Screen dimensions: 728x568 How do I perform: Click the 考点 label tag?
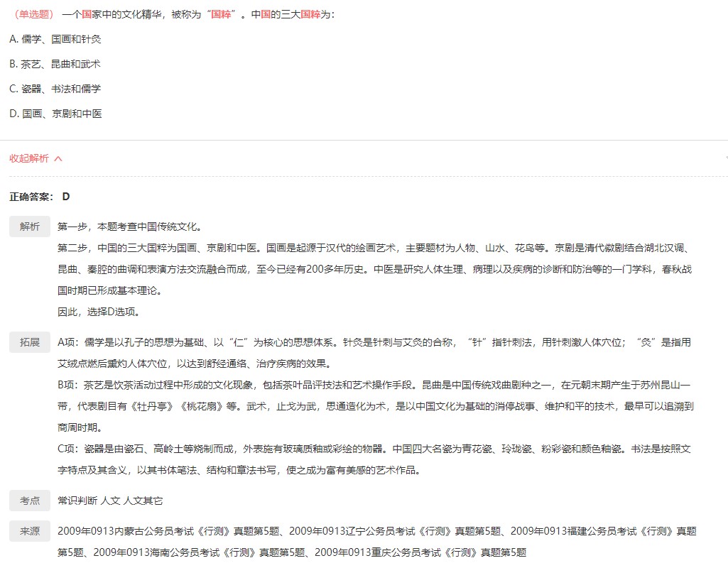click(30, 501)
